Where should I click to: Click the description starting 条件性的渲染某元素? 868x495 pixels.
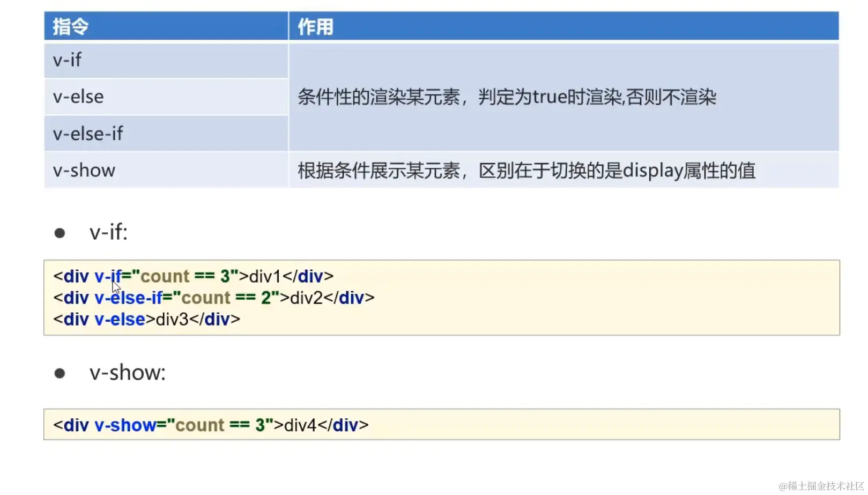(x=507, y=97)
